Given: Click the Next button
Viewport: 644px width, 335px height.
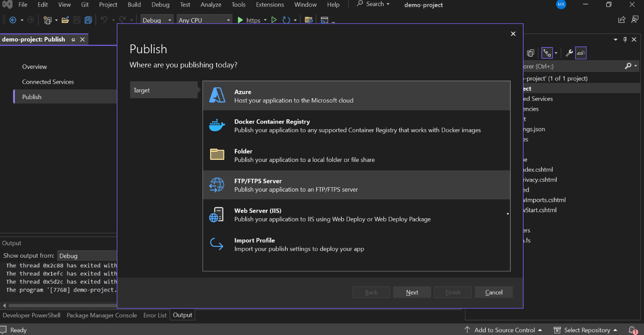Looking at the screenshot, I should coord(412,292).
